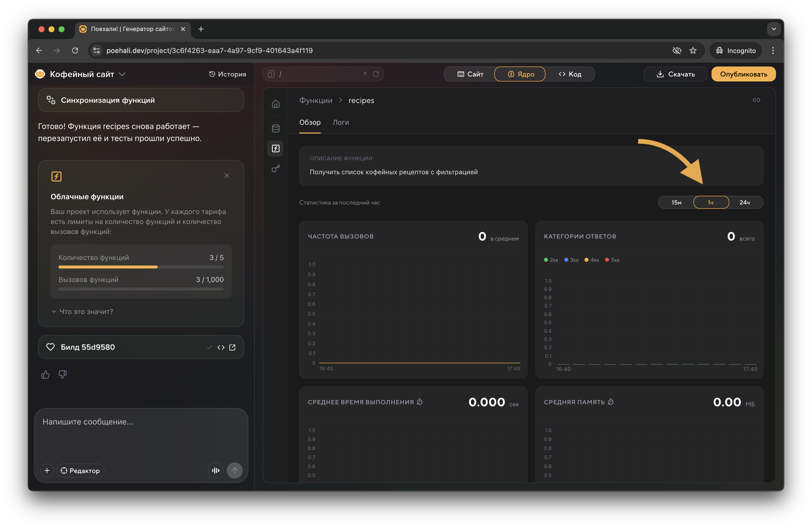Switch to the Код view tab

(570, 74)
